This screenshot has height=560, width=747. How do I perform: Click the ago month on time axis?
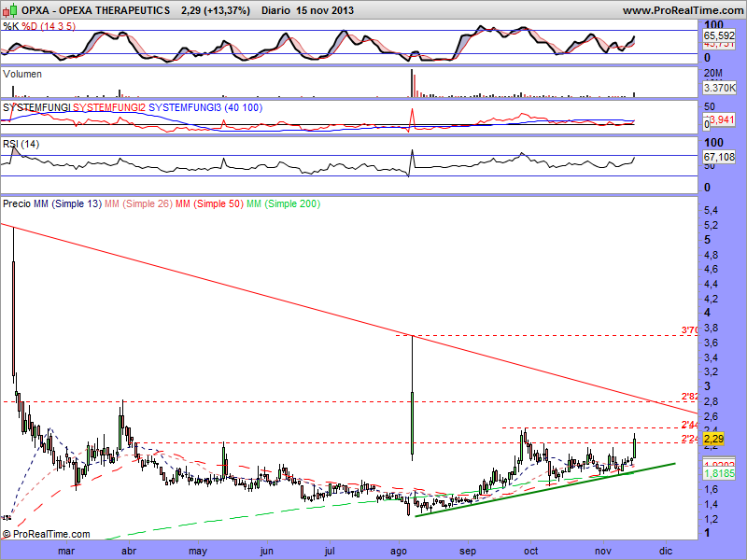tap(399, 551)
